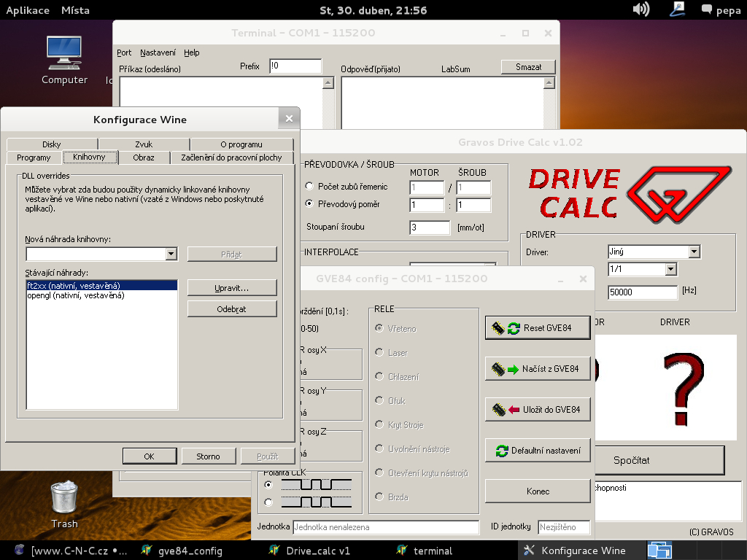This screenshot has height=560, width=747.
Task: Click Uložit do GVE84 button
Action: coord(538,410)
